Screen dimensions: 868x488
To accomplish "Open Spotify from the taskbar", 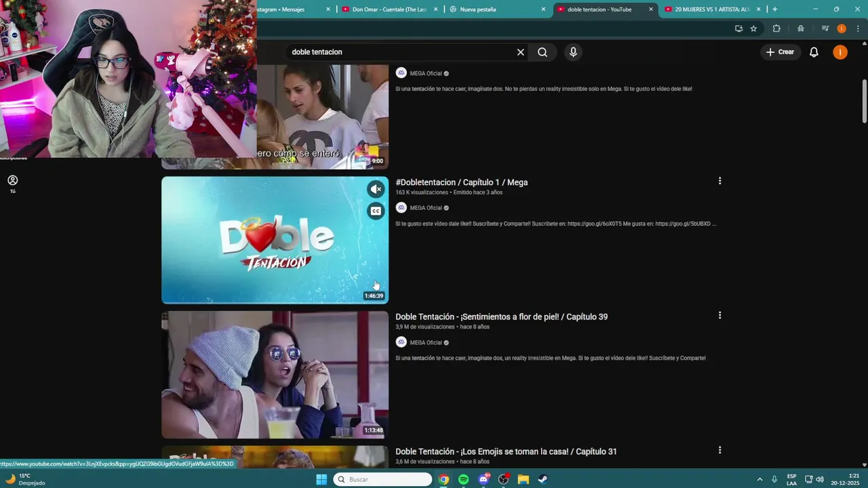I will click(x=463, y=479).
